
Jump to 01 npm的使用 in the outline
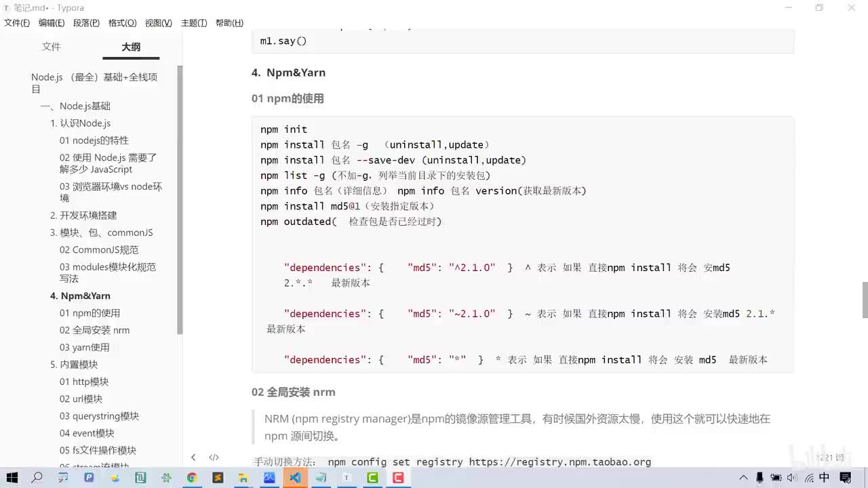pos(90,313)
